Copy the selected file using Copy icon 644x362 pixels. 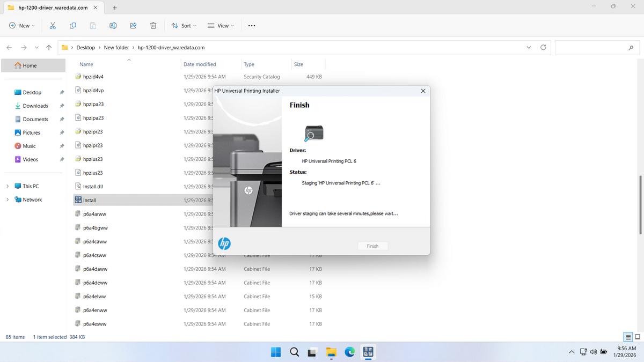[72, 25]
